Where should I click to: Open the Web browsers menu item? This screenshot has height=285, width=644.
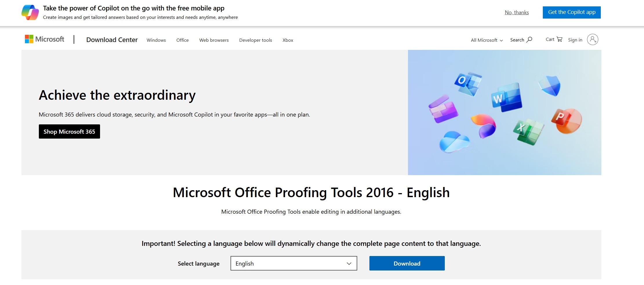[214, 40]
